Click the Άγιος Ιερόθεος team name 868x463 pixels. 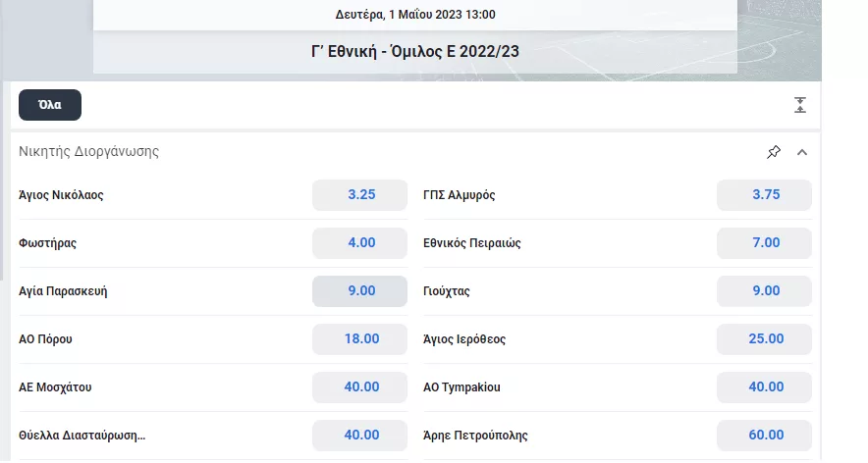coord(464,339)
